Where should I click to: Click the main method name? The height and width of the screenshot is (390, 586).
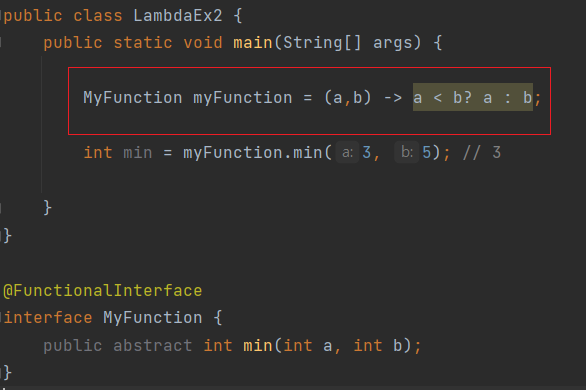[253, 42]
